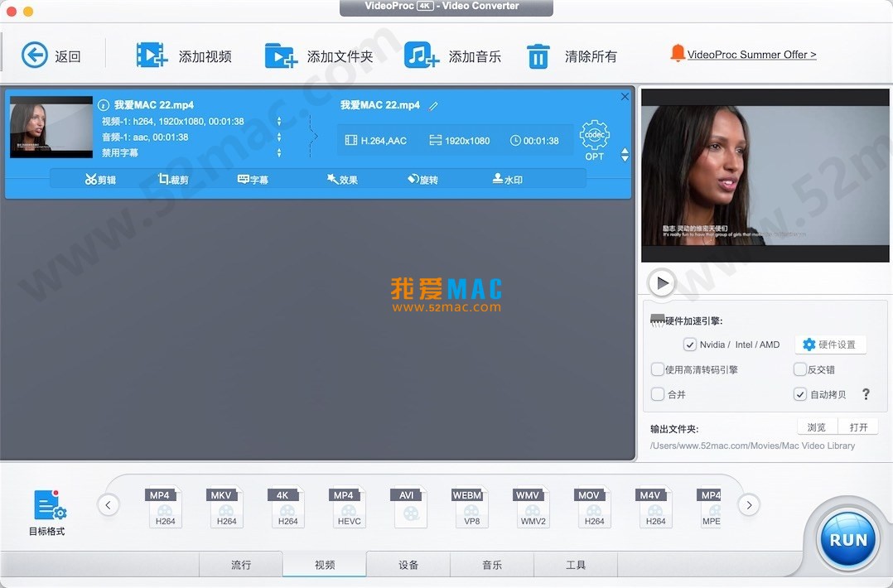Select MP4 HEVC format
The image size is (893, 588).
pos(348,507)
